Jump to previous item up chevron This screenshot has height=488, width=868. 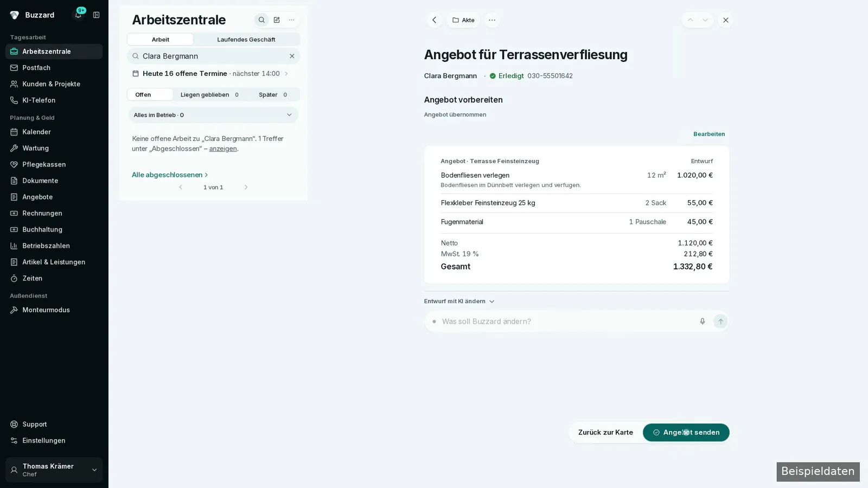tap(690, 20)
